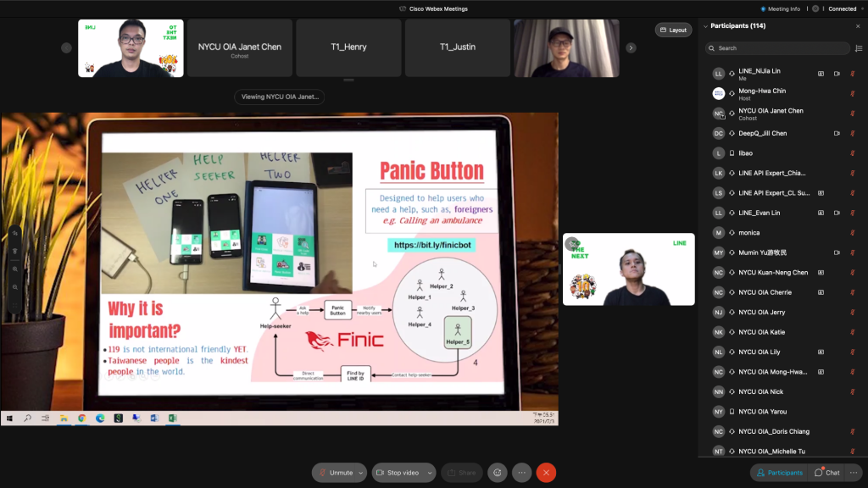Click the thumbnail strip resize handle
The image size is (868, 488).
(x=348, y=80)
